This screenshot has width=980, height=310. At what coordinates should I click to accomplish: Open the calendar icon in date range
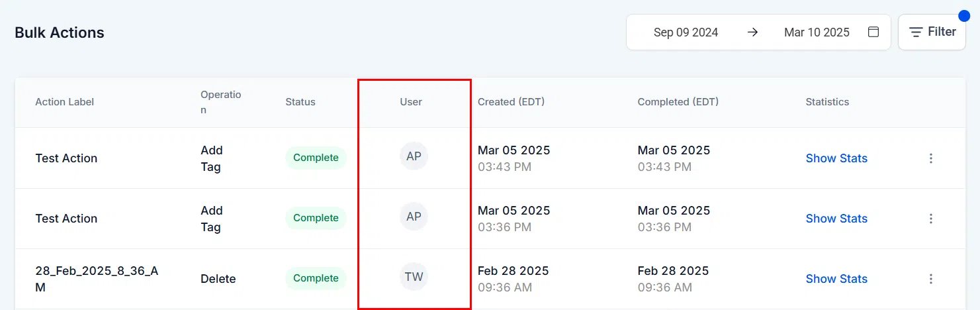[x=873, y=32]
